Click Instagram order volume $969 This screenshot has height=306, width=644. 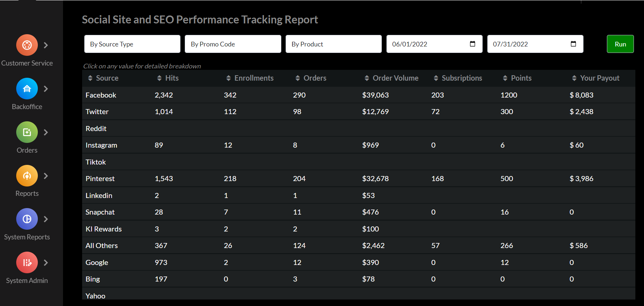[370, 145]
